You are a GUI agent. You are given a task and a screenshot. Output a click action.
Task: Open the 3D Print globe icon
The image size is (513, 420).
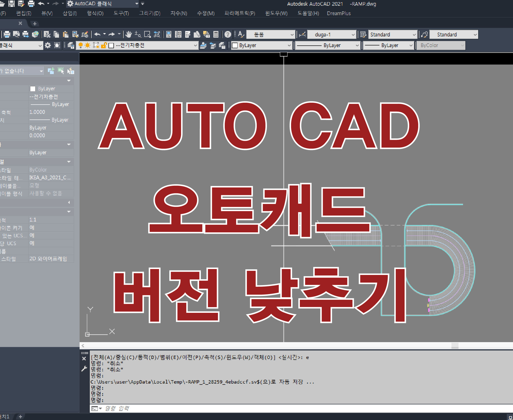click(x=35, y=35)
